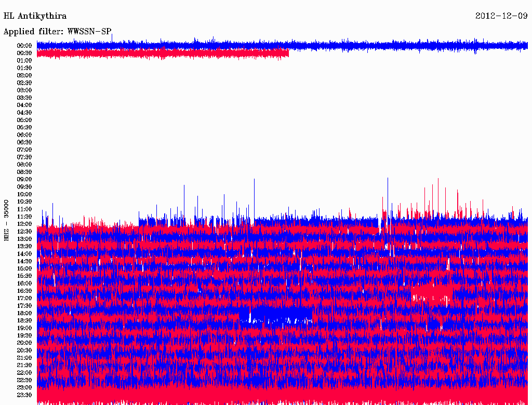This screenshot has height=405, width=532.
Task: Select the 11:30 time label
Action: point(24,217)
